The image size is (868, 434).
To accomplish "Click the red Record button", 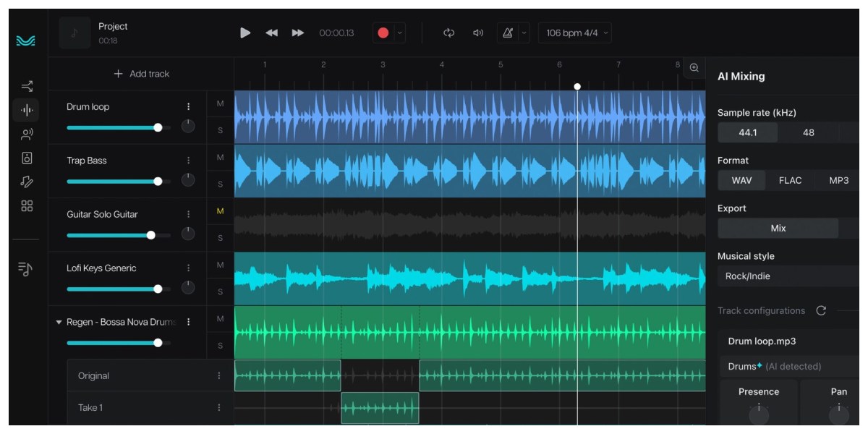I will pyautogui.click(x=383, y=33).
